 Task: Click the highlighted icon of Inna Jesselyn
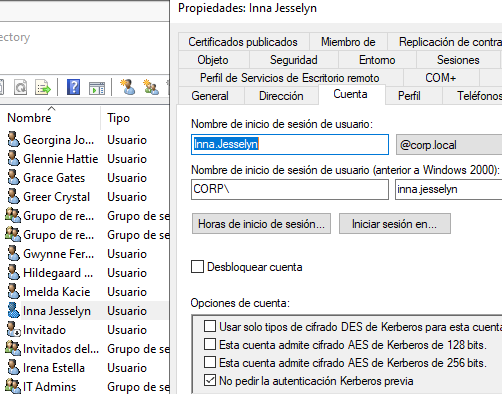[13, 310]
